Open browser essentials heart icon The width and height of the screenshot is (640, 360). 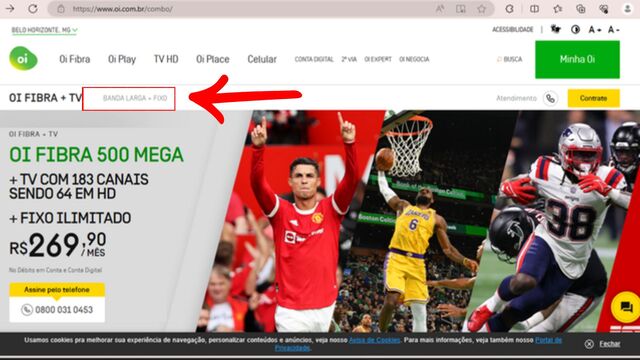click(x=604, y=9)
